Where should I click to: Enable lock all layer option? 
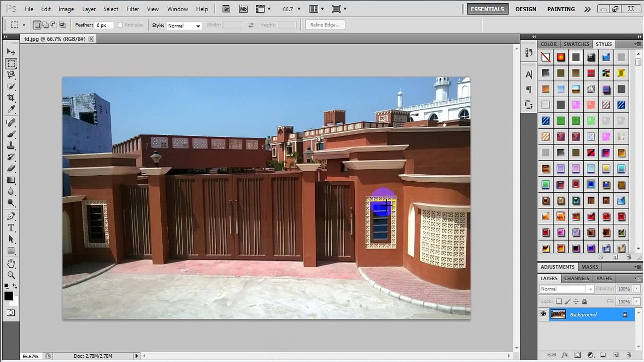585,301
